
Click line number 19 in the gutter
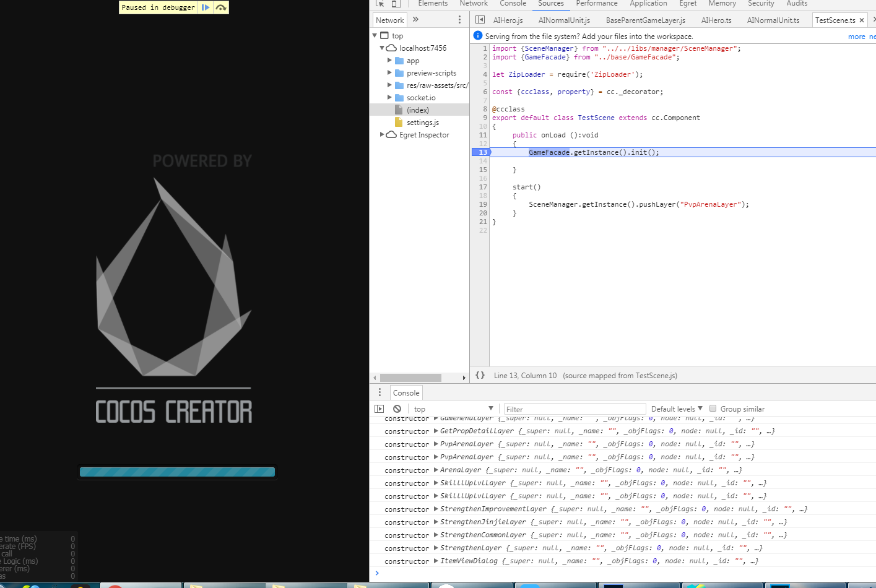pyautogui.click(x=483, y=204)
